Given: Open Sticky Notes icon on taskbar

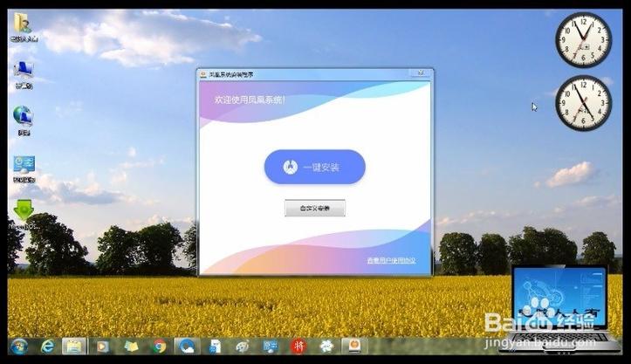Looking at the screenshot, I should (x=131, y=346).
